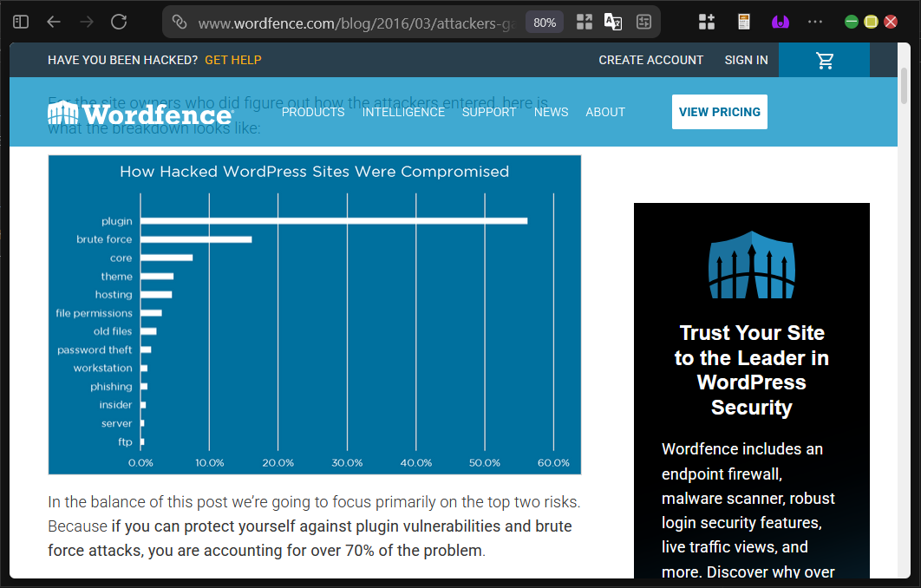Open the INTELLIGENCE menu

click(x=403, y=112)
